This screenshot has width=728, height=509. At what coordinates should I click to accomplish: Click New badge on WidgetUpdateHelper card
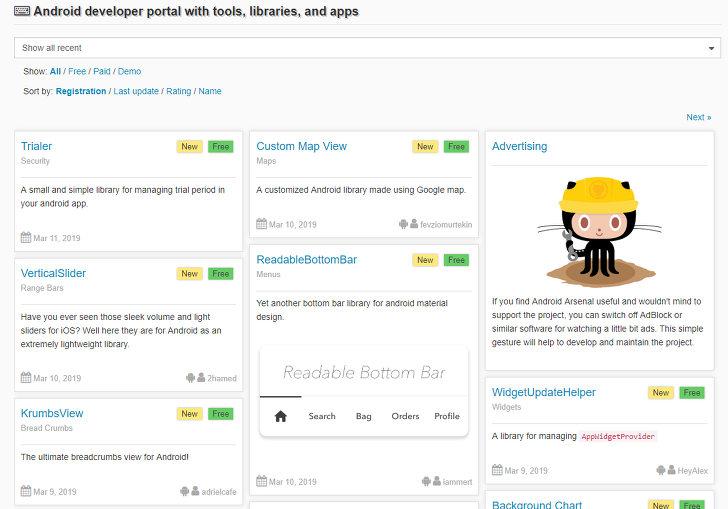[661, 393]
